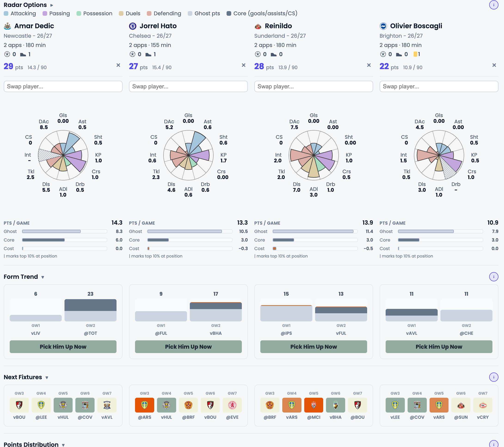504x447 pixels.
Task: Click Chelsea club crest beside Jorrel Hato
Action: point(133,26)
